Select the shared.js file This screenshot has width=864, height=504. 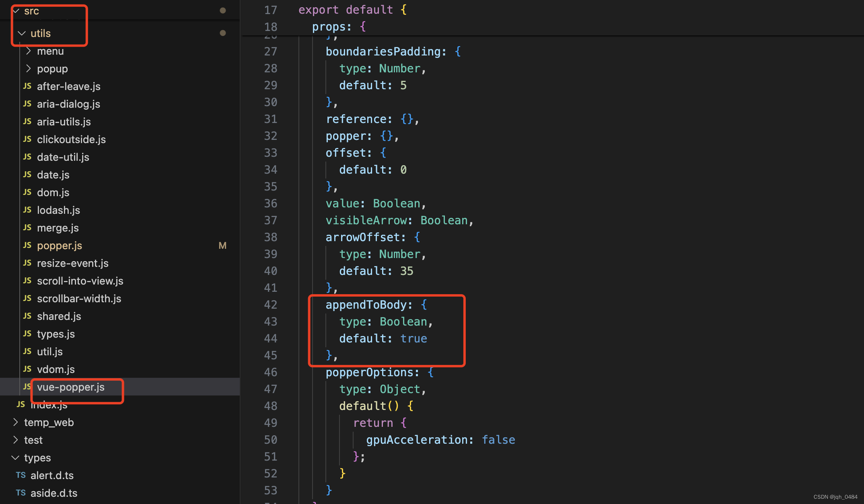click(x=59, y=316)
